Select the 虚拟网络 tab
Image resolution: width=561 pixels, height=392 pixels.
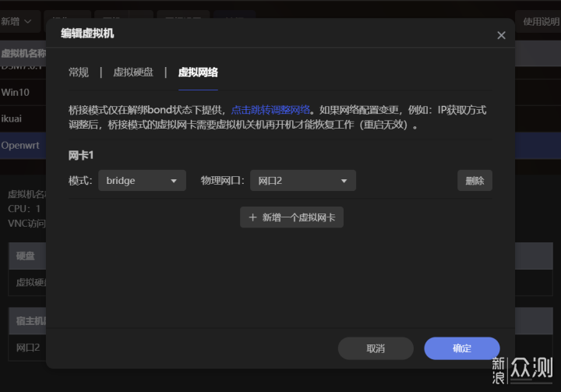coord(198,72)
